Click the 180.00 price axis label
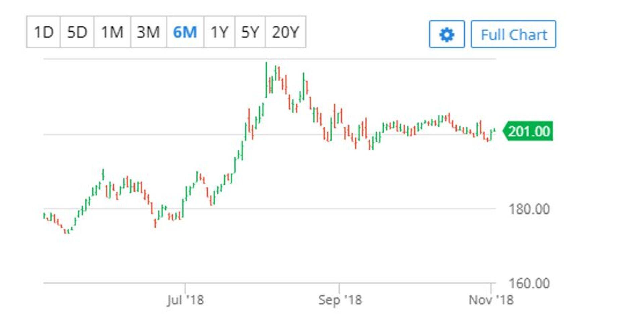 (x=529, y=209)
